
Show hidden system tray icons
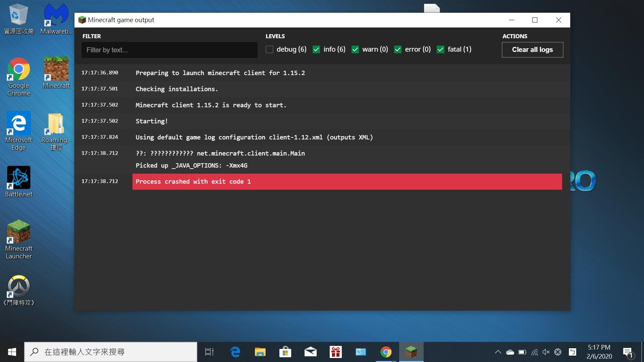pos(498,352)
